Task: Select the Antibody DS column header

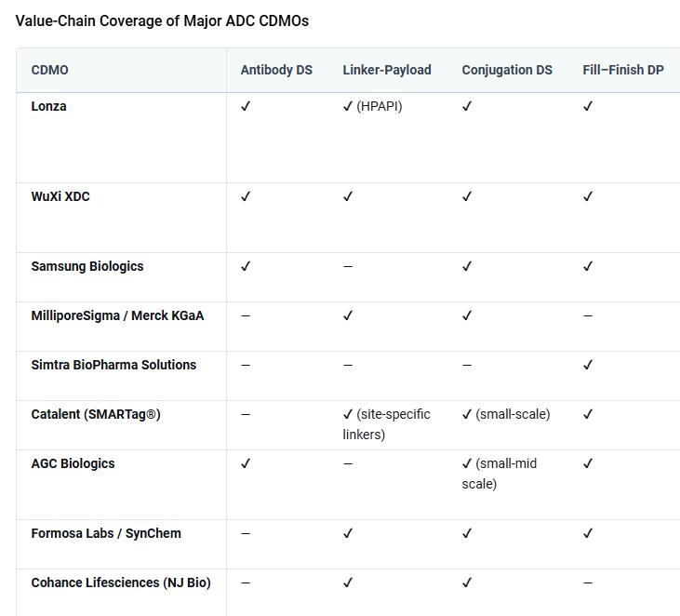Action: tap(276, 70)
